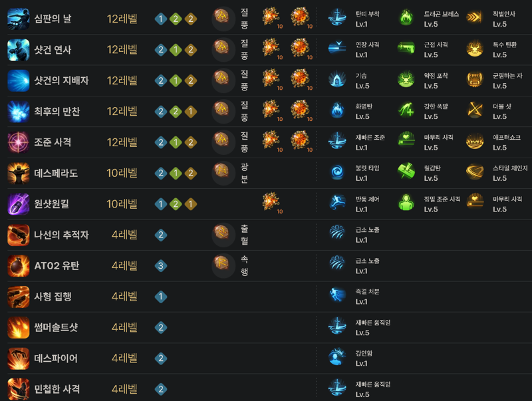
Task: Click the 조준 사격 skill name
Action: [53, 142]
